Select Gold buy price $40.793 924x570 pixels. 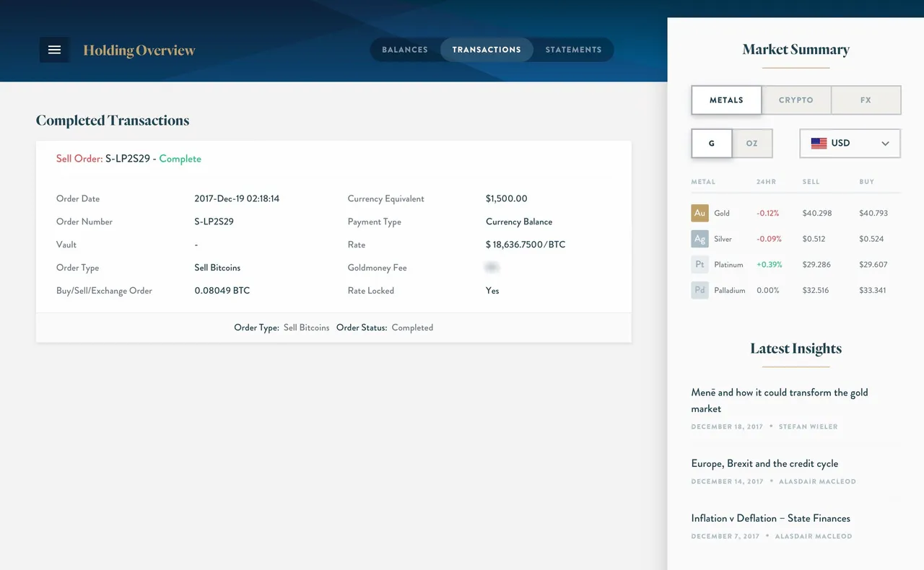pos(873,214)
